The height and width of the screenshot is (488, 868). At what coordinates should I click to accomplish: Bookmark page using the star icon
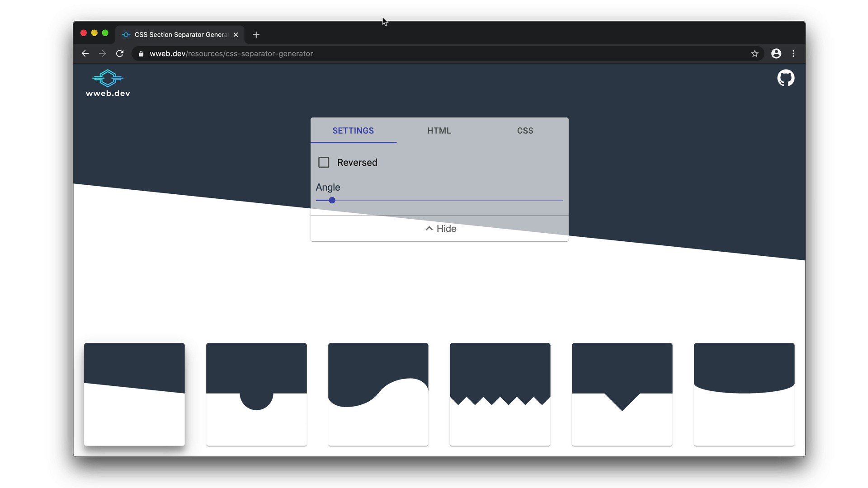pos(755,54)
